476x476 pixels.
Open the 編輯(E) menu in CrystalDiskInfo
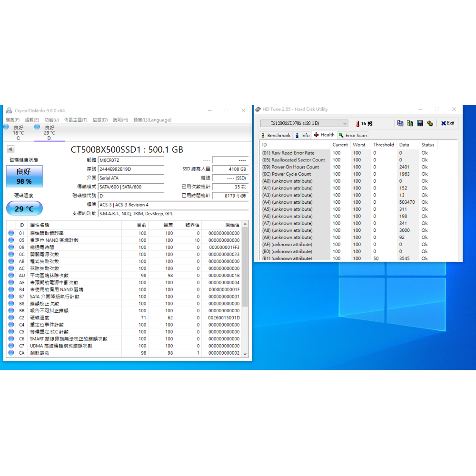point(32,120)
